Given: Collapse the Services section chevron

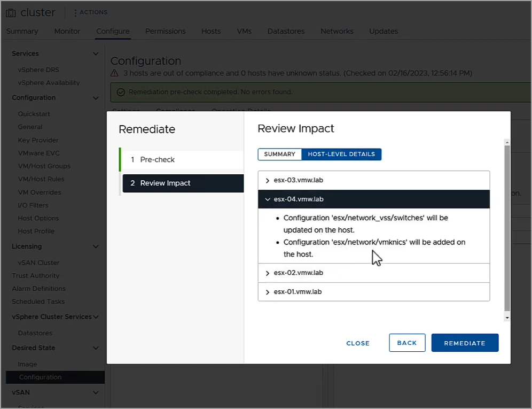Looking at the screenshot, I should pos(96,53).
